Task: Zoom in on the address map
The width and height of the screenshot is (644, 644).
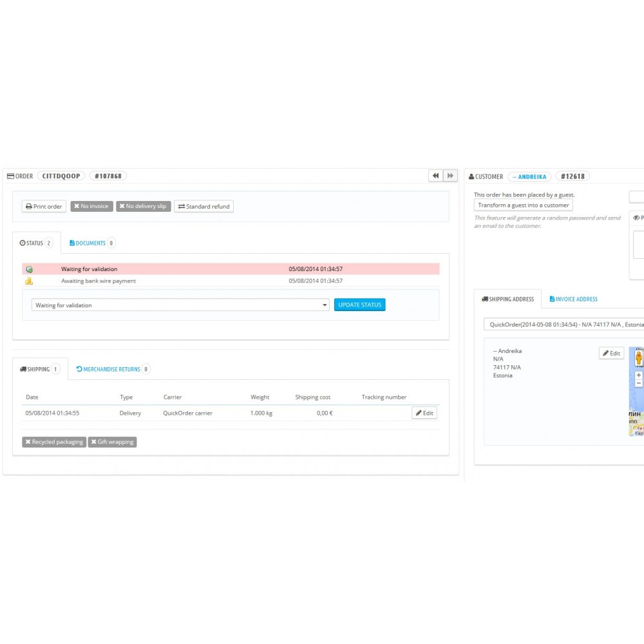Action: pos(639,375)
